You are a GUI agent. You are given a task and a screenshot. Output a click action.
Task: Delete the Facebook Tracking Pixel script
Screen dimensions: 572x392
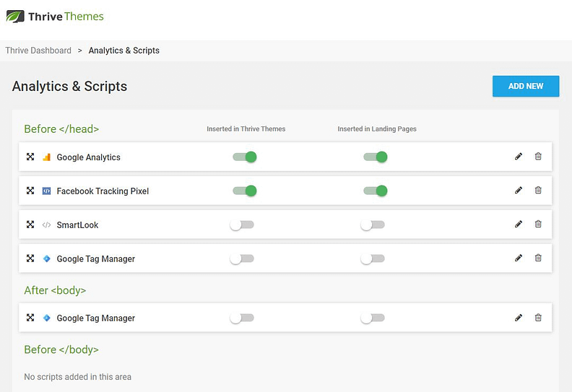[x=538, y=191]
